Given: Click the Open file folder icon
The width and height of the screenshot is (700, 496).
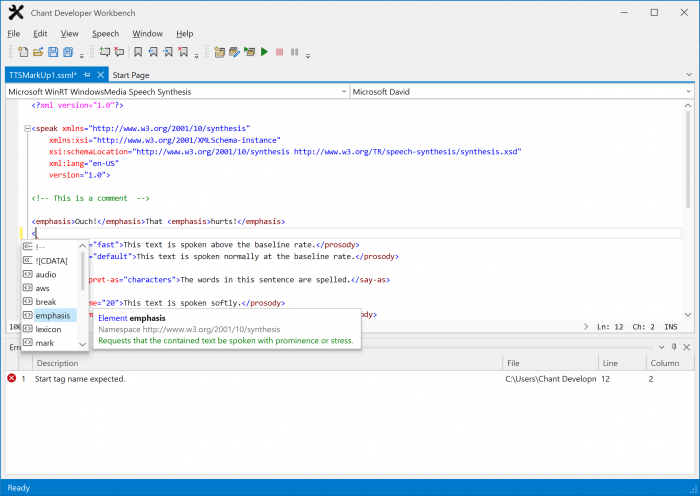Looking at the screenshot, I should pyautogui.click(x=38, y=52).
